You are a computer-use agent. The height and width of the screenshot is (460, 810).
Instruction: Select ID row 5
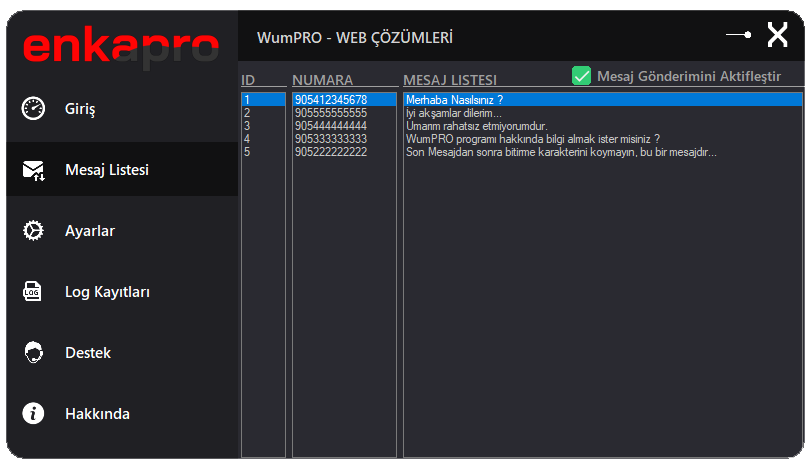263,152
